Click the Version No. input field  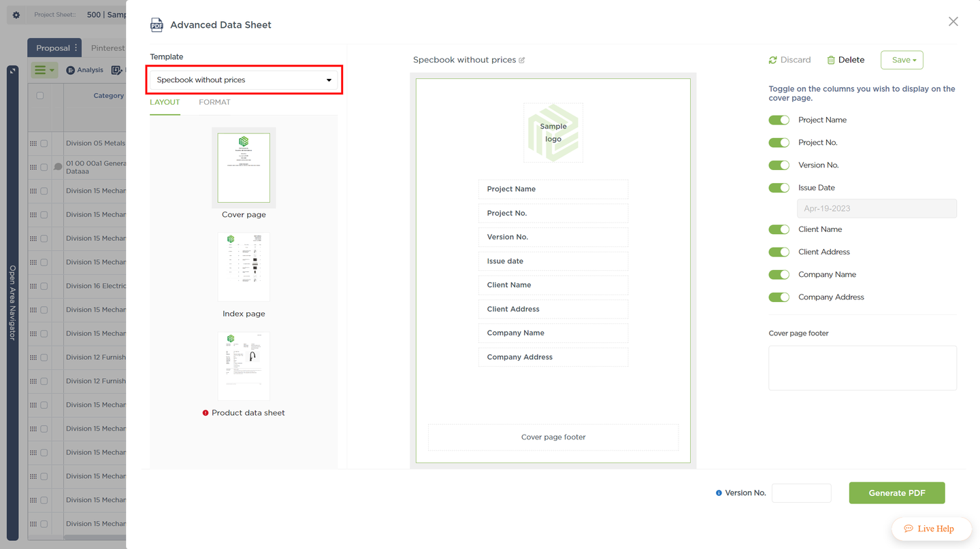tap(802, 493)
